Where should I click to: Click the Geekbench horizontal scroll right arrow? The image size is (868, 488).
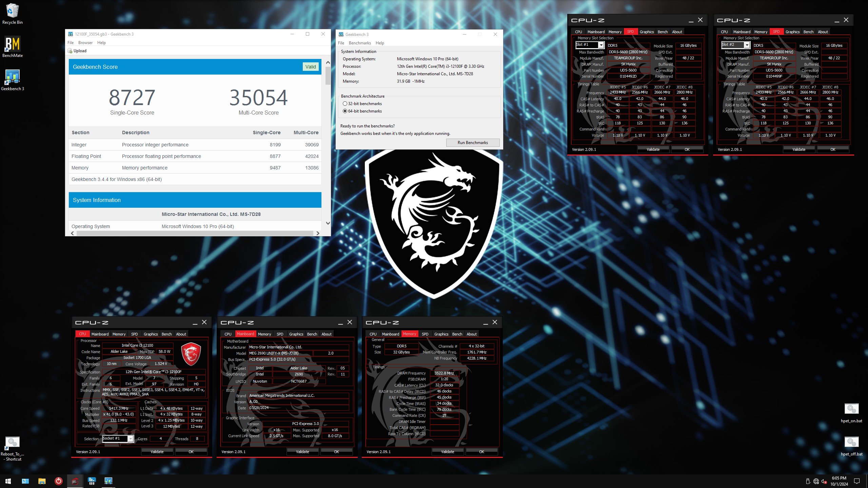tap(318, 233)
